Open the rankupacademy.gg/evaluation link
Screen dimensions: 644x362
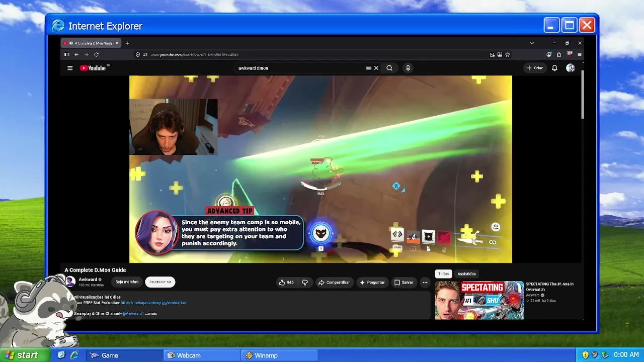(x=153, y=303)
